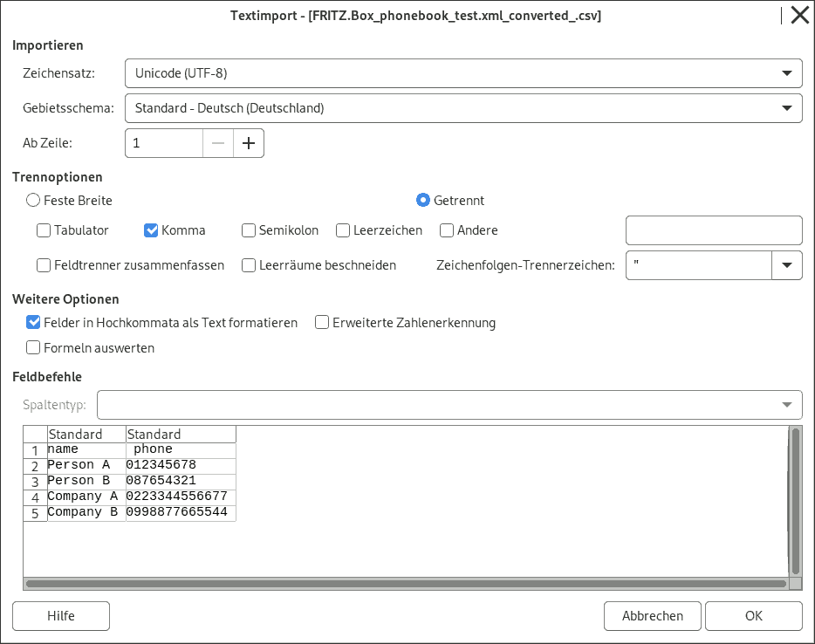Disable the Komma separator

150,230
